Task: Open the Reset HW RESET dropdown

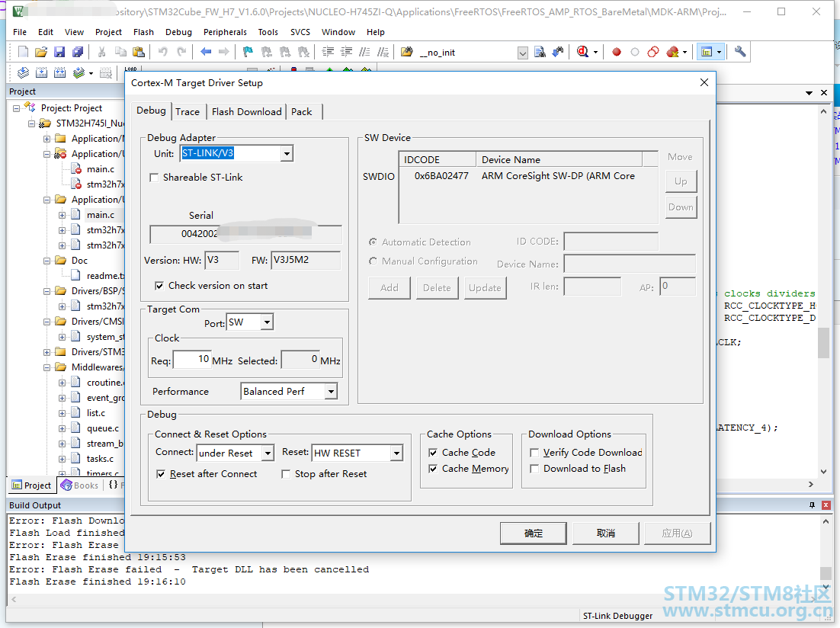Action: point(396,453)
